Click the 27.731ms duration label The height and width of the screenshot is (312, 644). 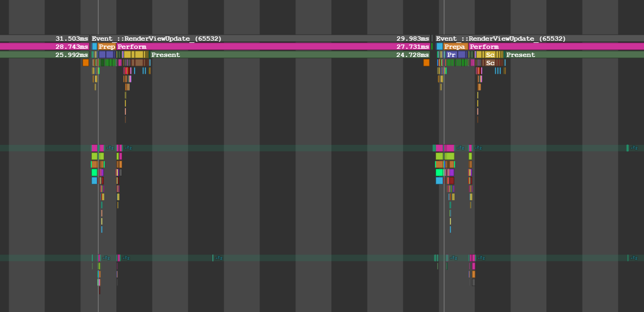coord(413,47)
